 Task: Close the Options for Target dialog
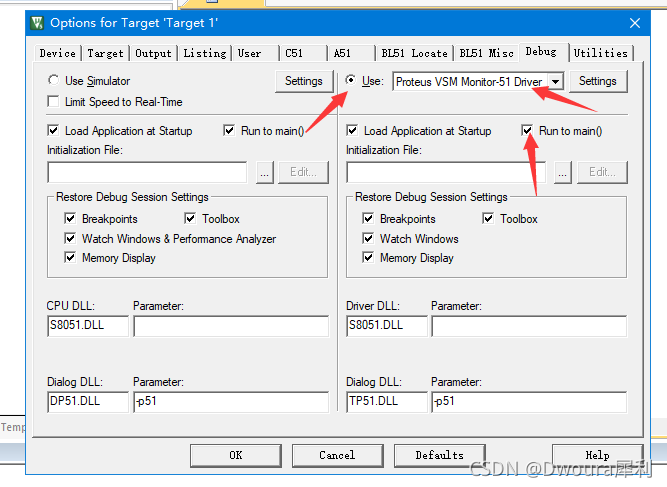click(x=635, y=23)
